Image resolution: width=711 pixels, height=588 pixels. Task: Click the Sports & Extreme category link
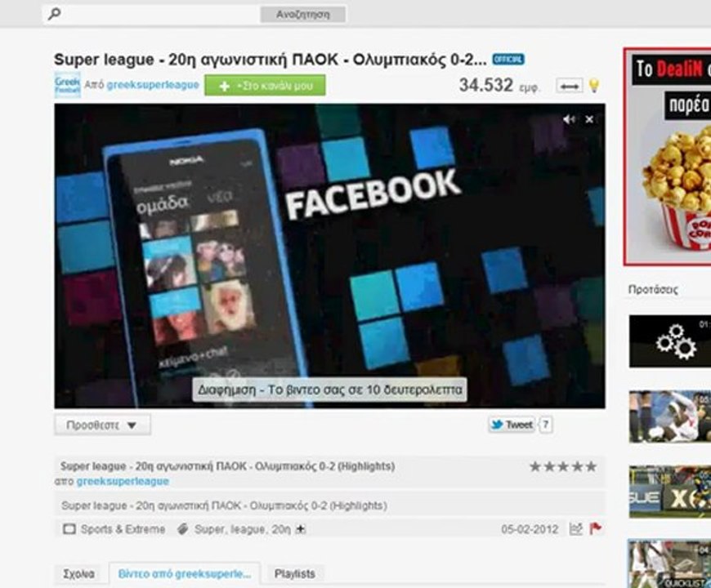[123, 529]
